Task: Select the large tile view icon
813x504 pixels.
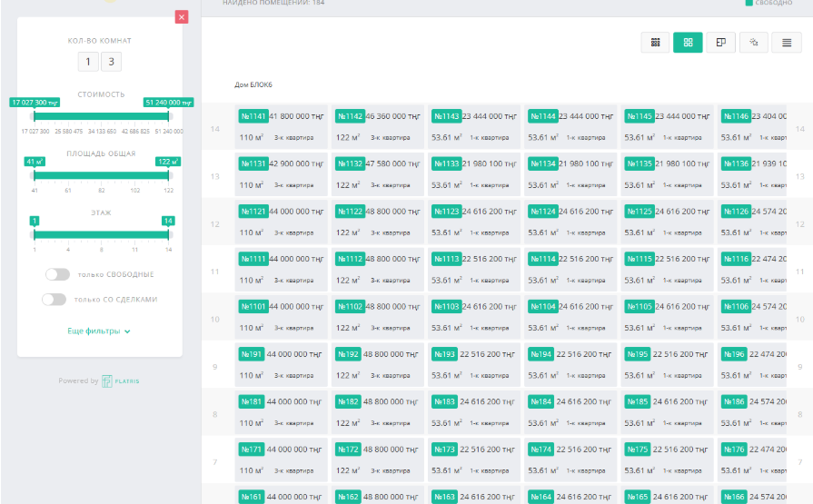Action: coord(688,43)
